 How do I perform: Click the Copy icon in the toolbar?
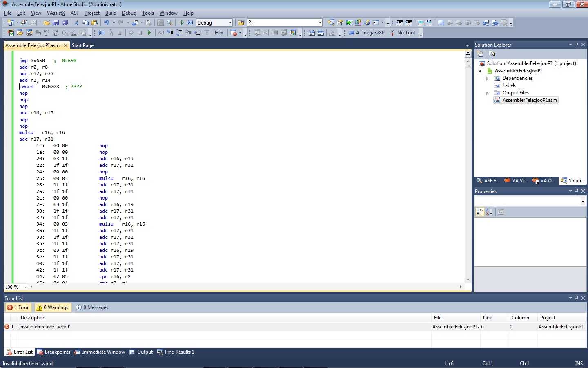[85, 23]
